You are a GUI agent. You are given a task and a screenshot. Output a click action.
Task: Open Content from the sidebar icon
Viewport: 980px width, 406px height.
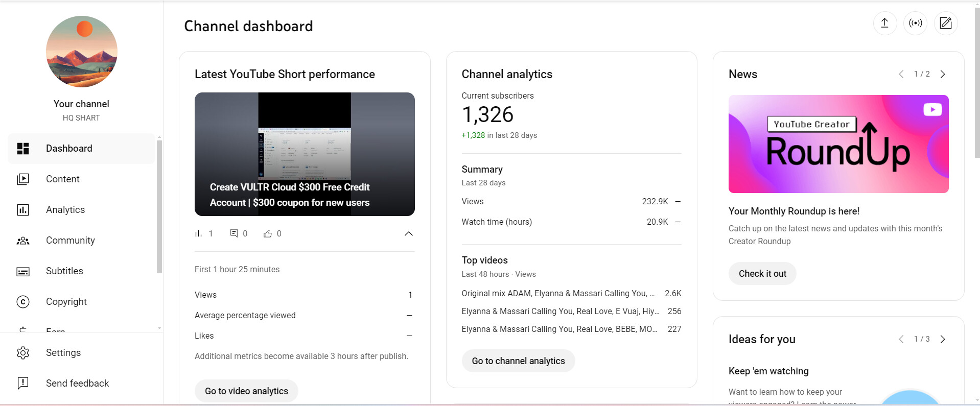click(23, 179)
